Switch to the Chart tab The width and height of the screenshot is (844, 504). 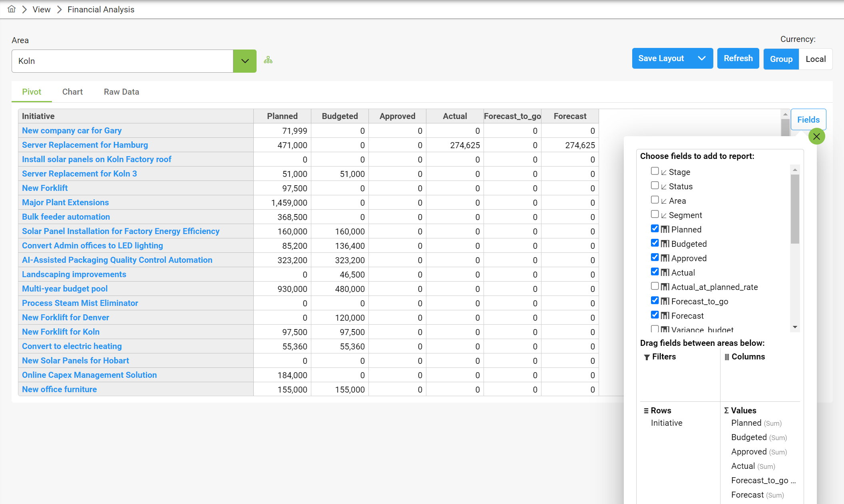[72, 92]
